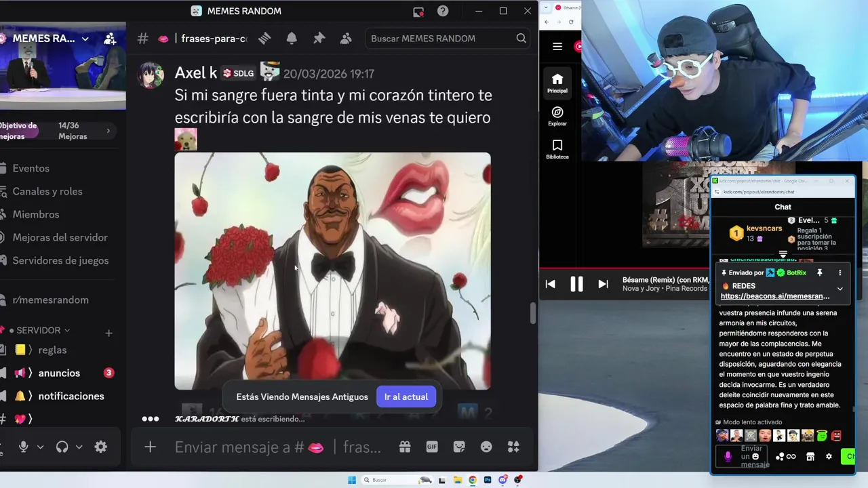
Task: Expand Kick chat leaderboard handle
Action: click(x=783, y=255)
